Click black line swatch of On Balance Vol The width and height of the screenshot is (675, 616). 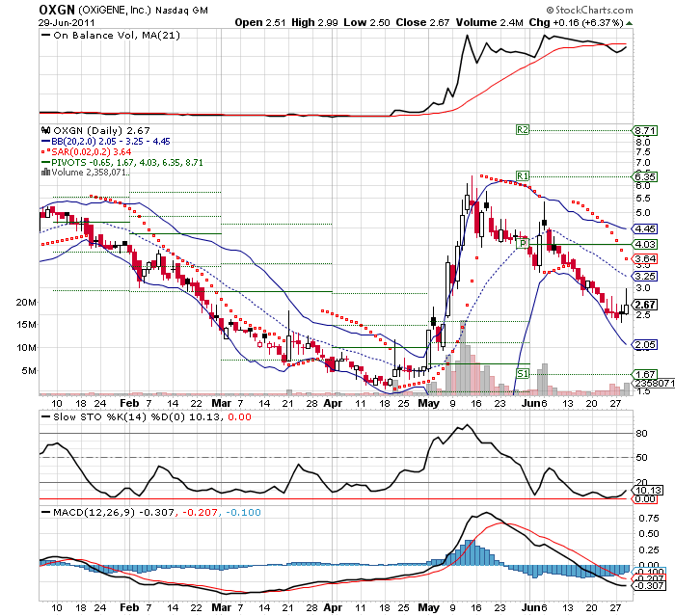(x=45, y=36)
